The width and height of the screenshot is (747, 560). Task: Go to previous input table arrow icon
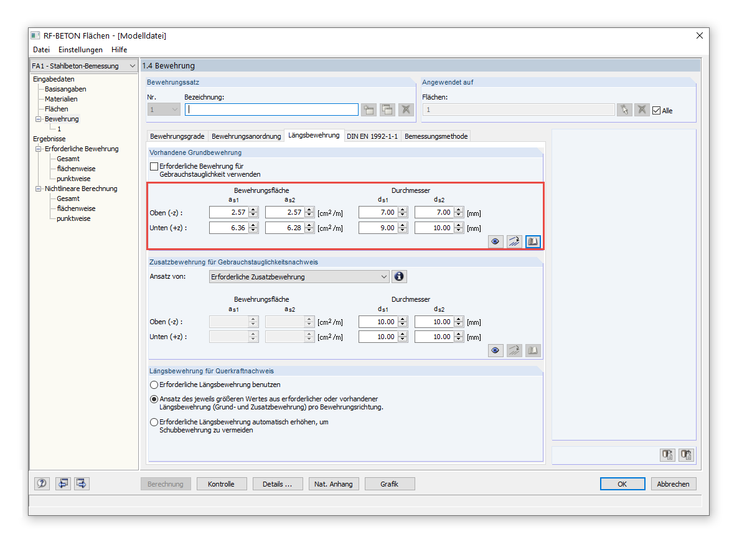tap(63, 483)
